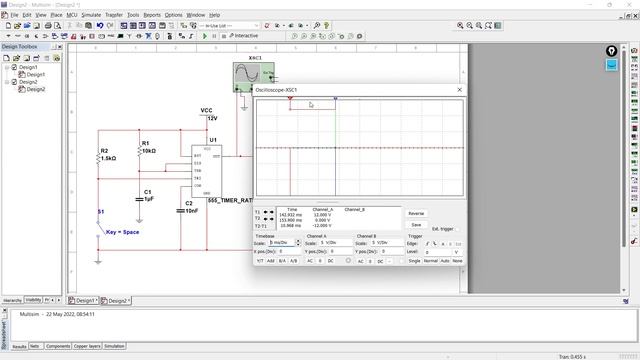
Task: Toggle the Design1 project checkbox
Action: click(x=14, y=67)
